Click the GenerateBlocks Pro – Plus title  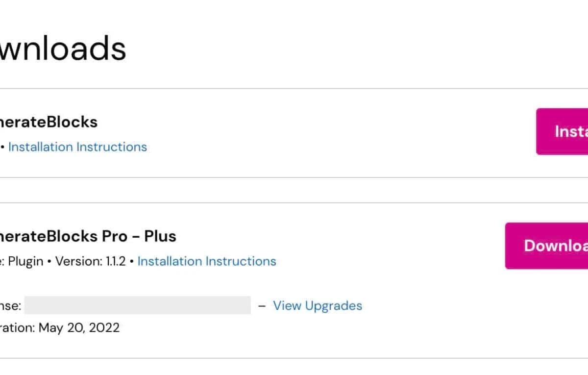click(x=88, y=236)
